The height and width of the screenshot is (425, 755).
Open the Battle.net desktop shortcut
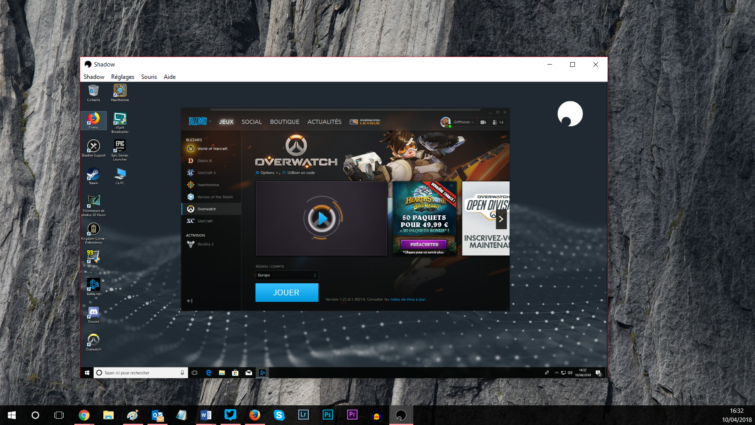click(93, 286)
